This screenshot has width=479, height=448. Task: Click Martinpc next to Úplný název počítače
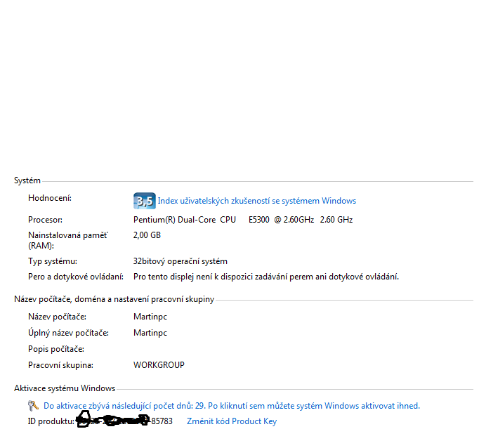pos(150,333)
